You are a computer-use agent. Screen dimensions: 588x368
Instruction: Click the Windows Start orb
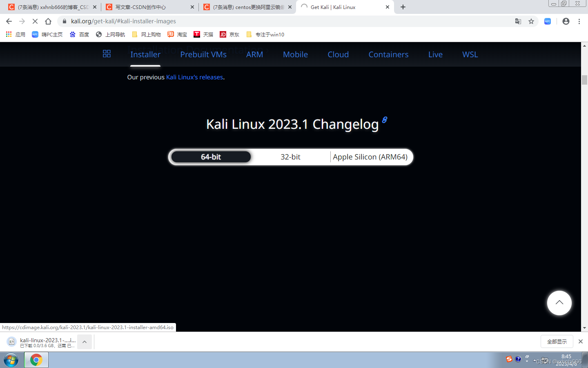(x=11, y=360)
